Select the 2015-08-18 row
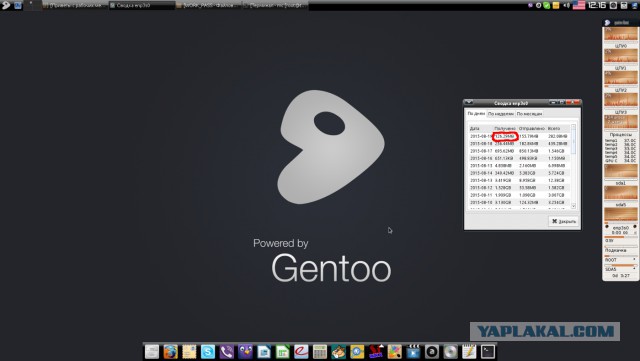The height and width of the screenshot is (361, 640). tap(519, 144)
